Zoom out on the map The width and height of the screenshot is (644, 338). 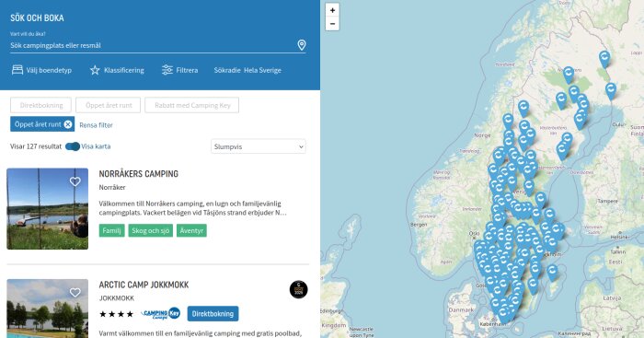[x=332, y=24]
